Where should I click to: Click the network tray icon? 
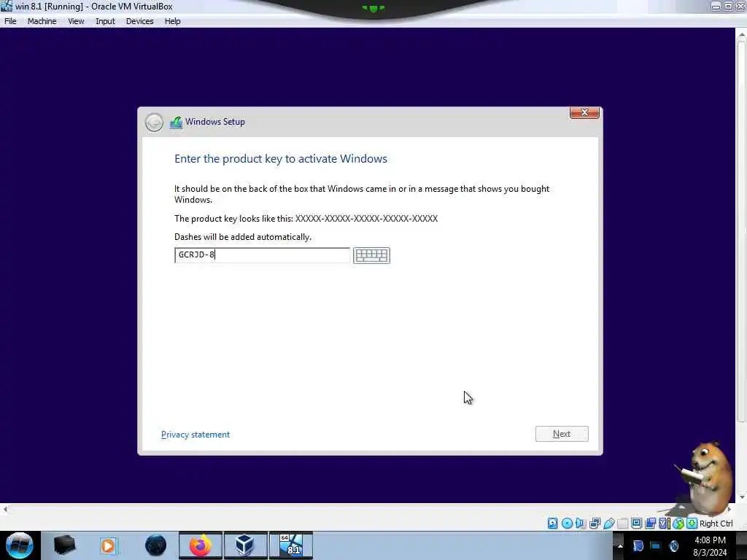(656, 546)
